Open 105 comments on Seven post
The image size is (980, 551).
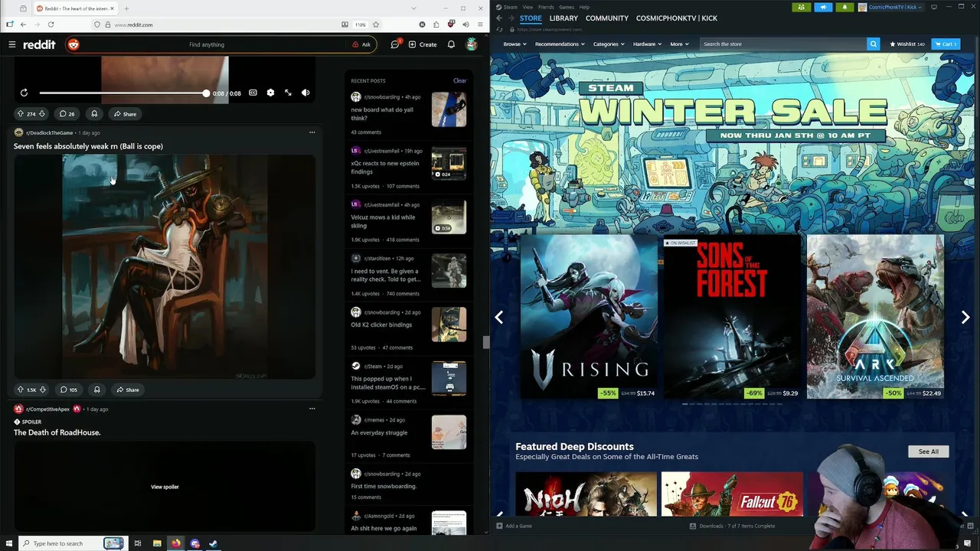(x=69, y=390)
